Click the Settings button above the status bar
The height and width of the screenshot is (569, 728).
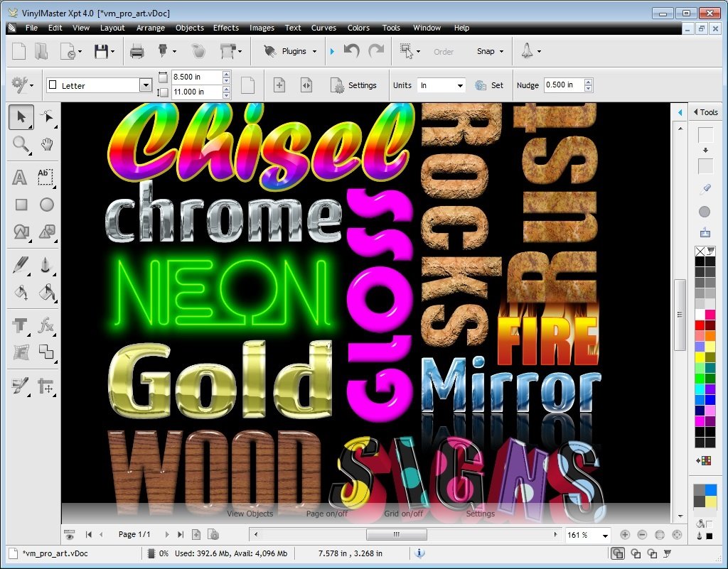tap(481, 514)
